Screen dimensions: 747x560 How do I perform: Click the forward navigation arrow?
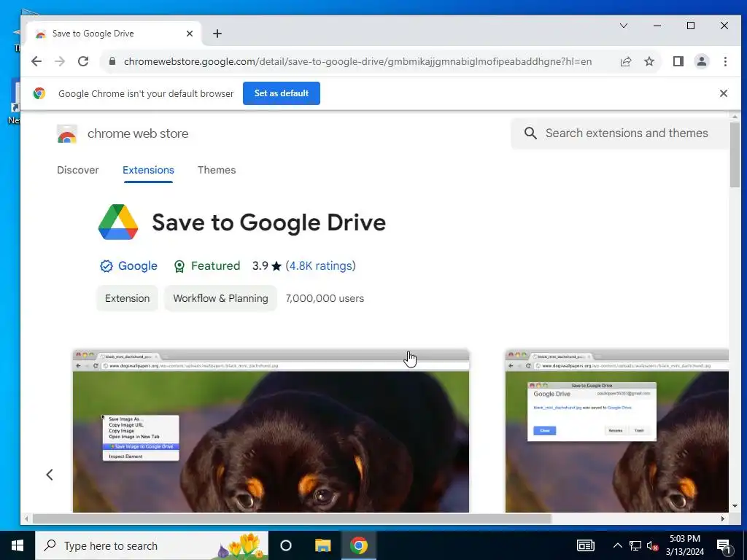[x=60, y=61]
